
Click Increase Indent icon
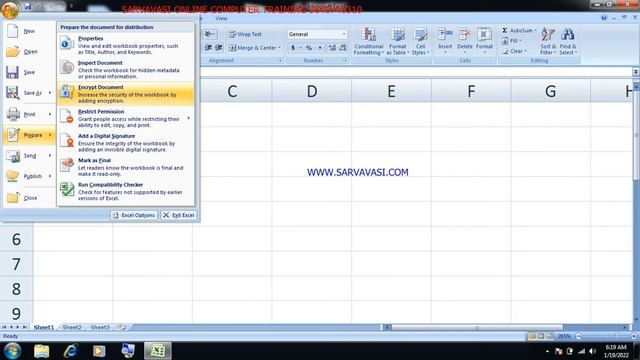click(219, 48)
